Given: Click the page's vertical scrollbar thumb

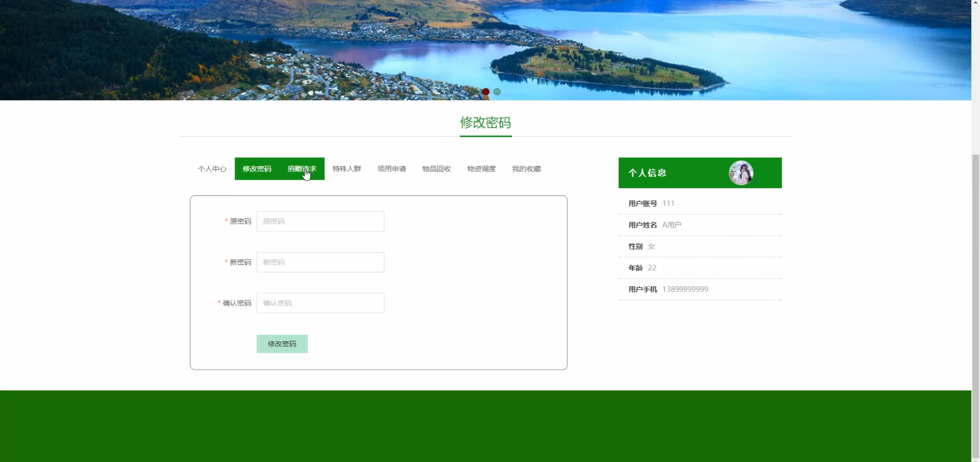Looking at the screenshot, I should click(x=976, y=306).
